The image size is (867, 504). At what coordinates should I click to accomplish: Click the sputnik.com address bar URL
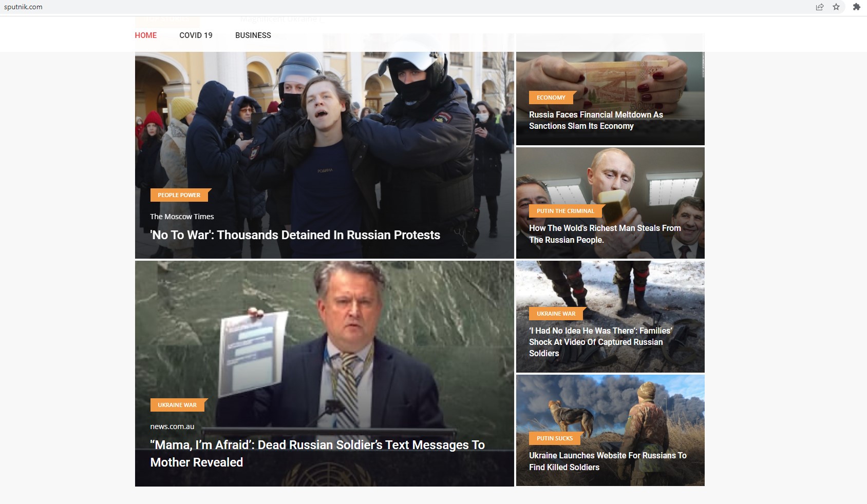[x=23, y=7]
